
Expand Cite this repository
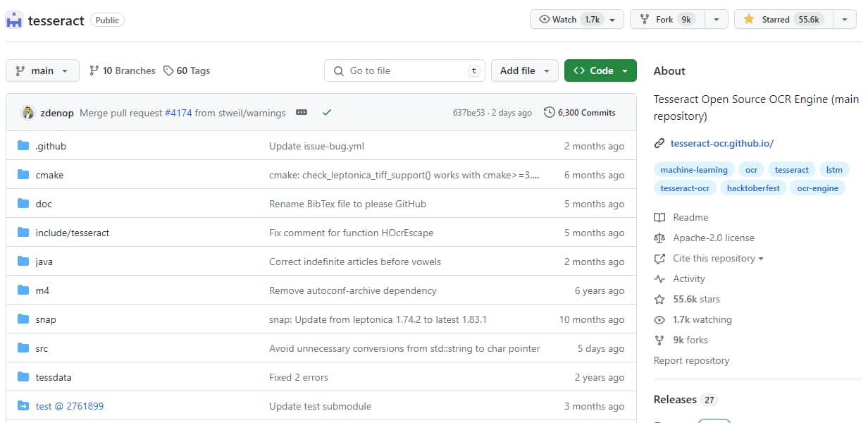point(718,258)
